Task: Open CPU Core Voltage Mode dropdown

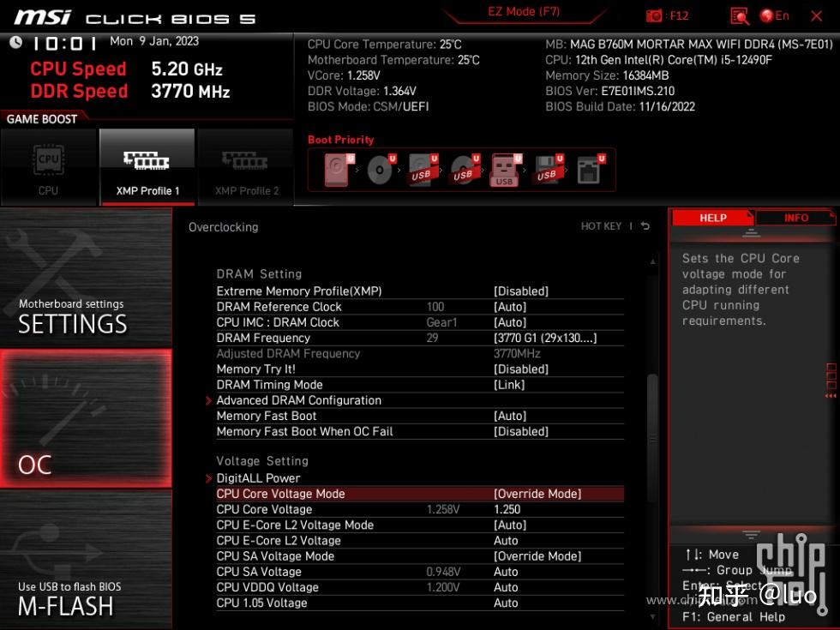Action: pos(537,494)
